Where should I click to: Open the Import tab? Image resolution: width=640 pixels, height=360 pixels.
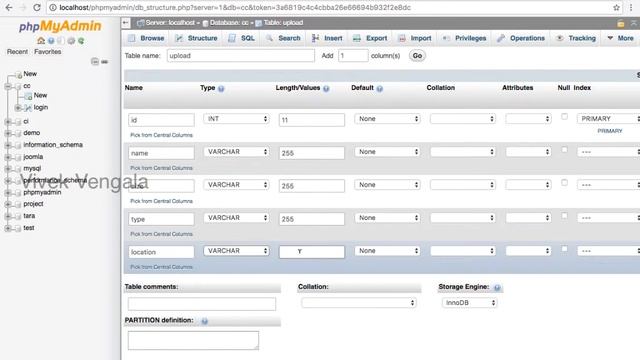pos(415,38)
